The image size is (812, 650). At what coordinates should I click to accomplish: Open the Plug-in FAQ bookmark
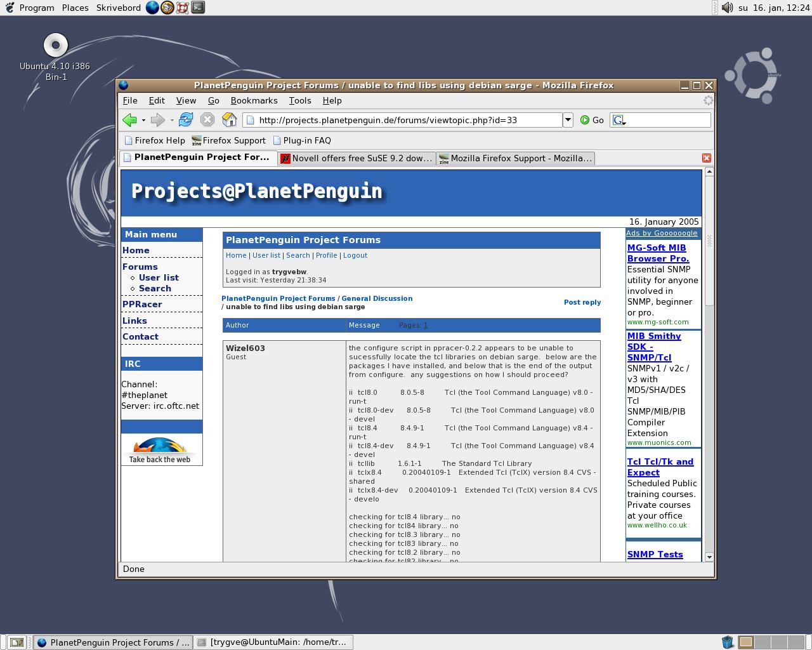302,140
